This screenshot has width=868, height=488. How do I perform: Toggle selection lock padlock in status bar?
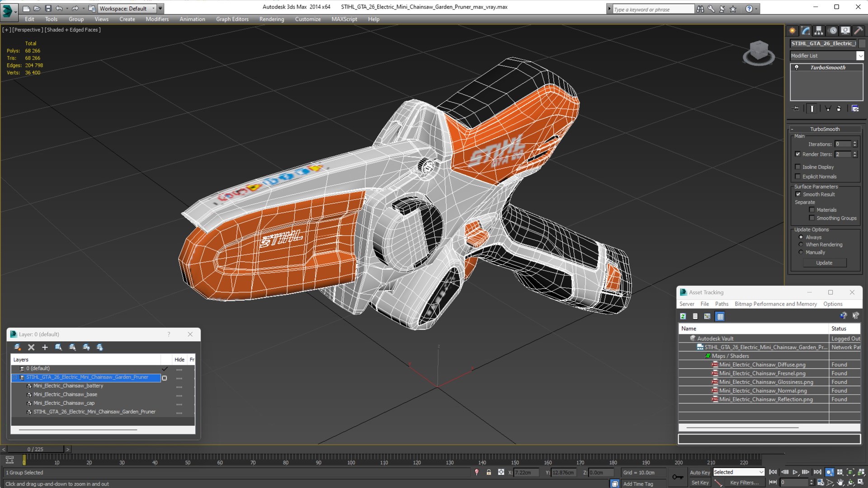coord(489,472)
